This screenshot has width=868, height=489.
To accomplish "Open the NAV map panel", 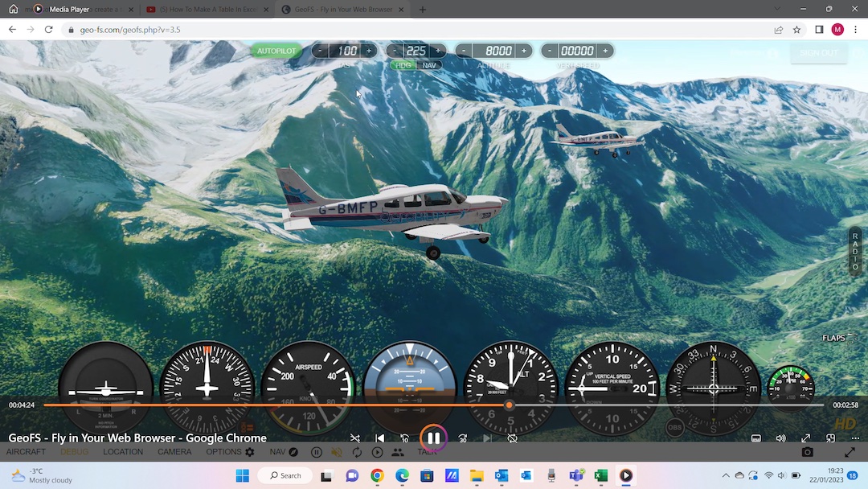I will click(x=284, y=452).
